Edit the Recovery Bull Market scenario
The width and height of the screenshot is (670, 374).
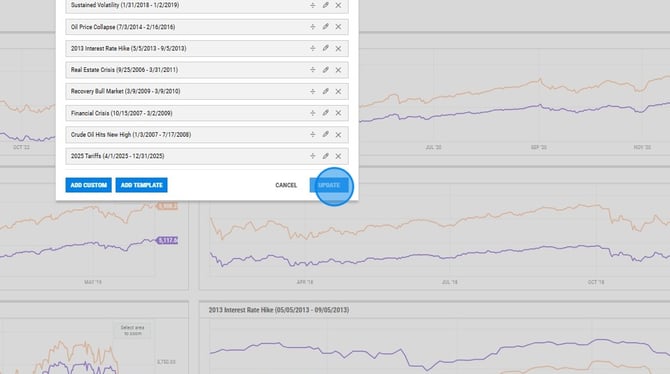coord(326,91)
